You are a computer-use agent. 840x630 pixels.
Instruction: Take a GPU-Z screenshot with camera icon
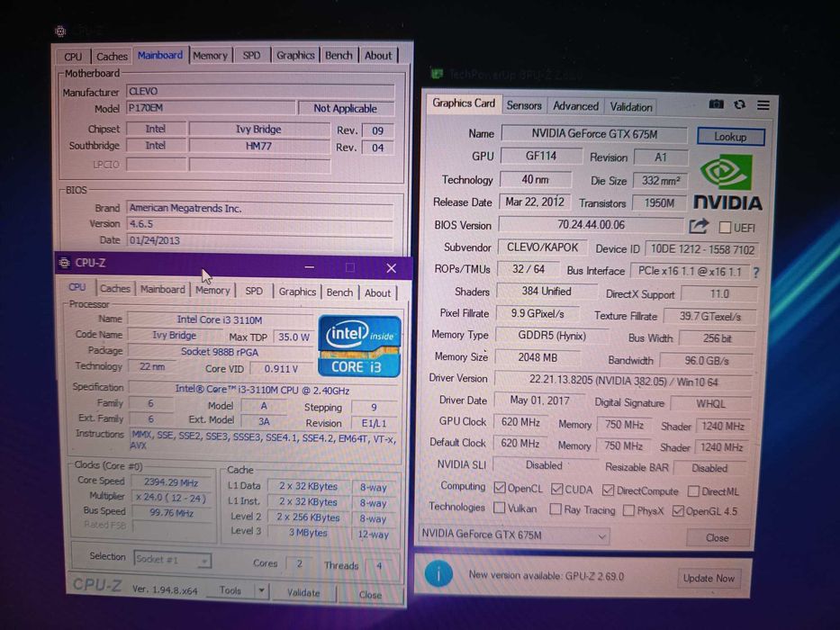[x=717, y=103]
